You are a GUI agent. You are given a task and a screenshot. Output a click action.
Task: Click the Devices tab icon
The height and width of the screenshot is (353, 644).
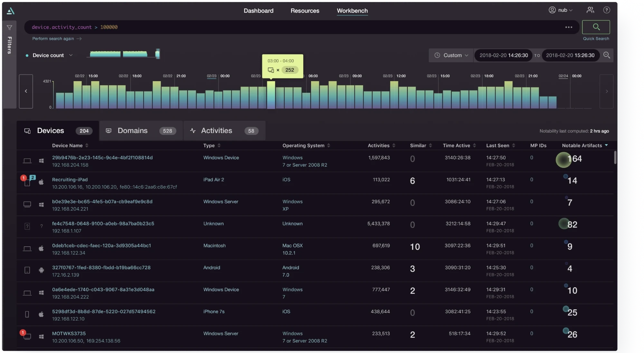click(x=27, y=131)
